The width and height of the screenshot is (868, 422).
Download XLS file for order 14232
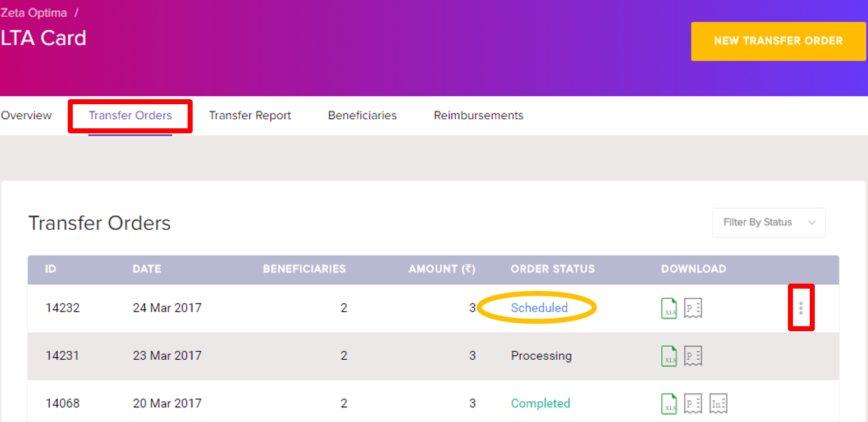click(x=669, y=308)
